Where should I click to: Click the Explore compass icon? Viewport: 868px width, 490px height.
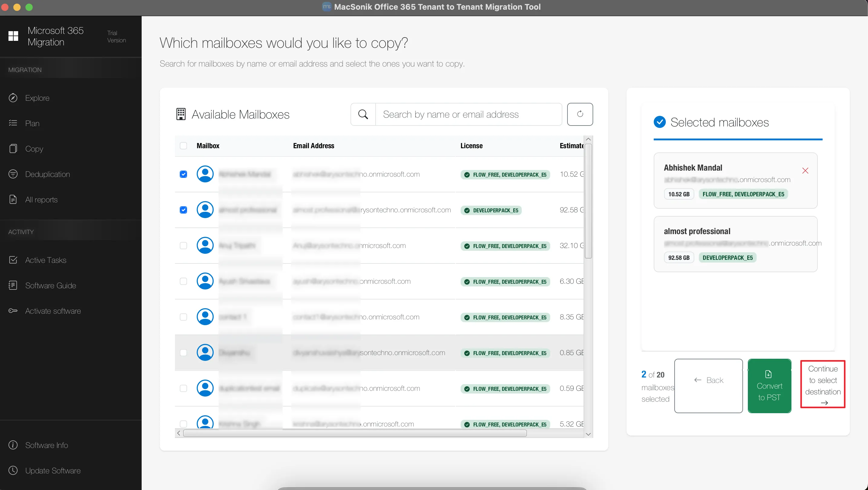coord(13,98)
